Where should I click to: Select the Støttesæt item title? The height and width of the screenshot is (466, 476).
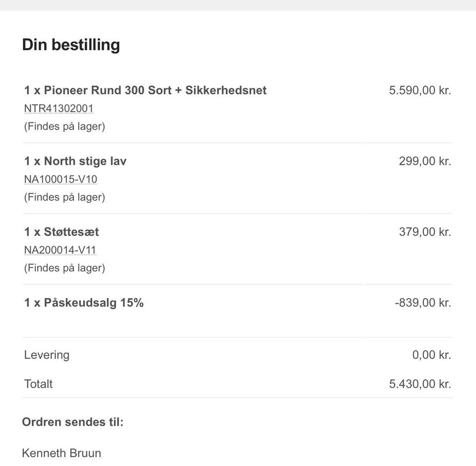click(61, 232)
